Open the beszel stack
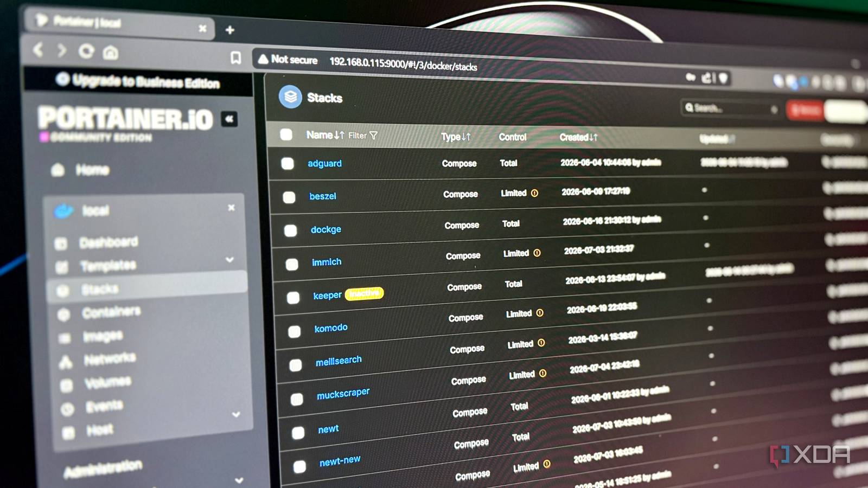The height and width of the screenshot is (488, 868). click(x=323, y=196)
